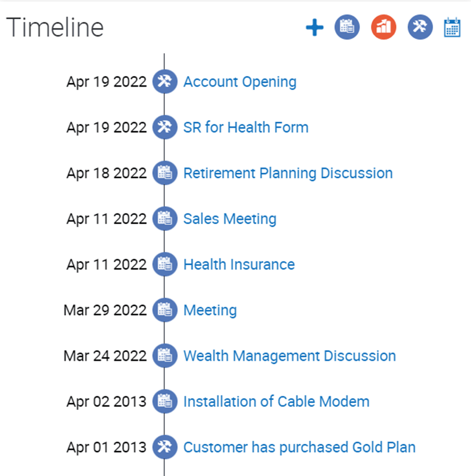Viewport: 471px width, 476px height.
Task: Open the SR for Health Form link
Action: (x=245, y=127)
